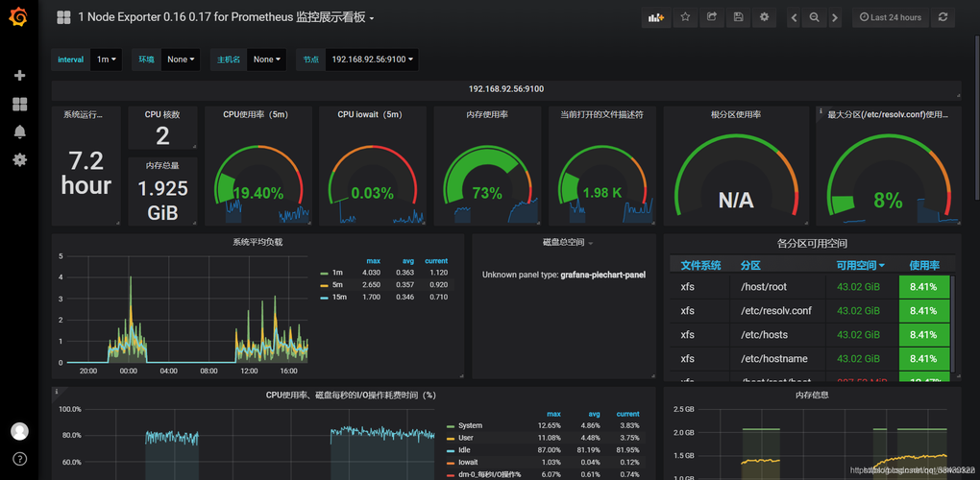Sort load legend by max column
The image size is (980, 480).
[x=374, y=261]
